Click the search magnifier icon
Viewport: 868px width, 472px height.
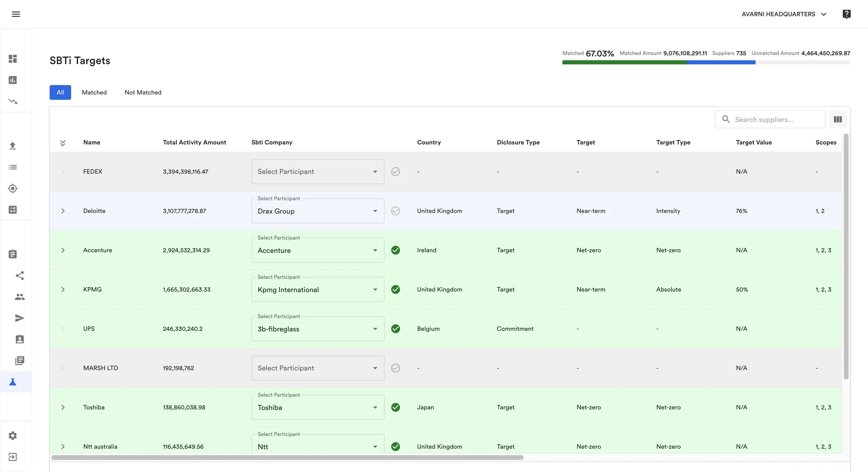726,119
